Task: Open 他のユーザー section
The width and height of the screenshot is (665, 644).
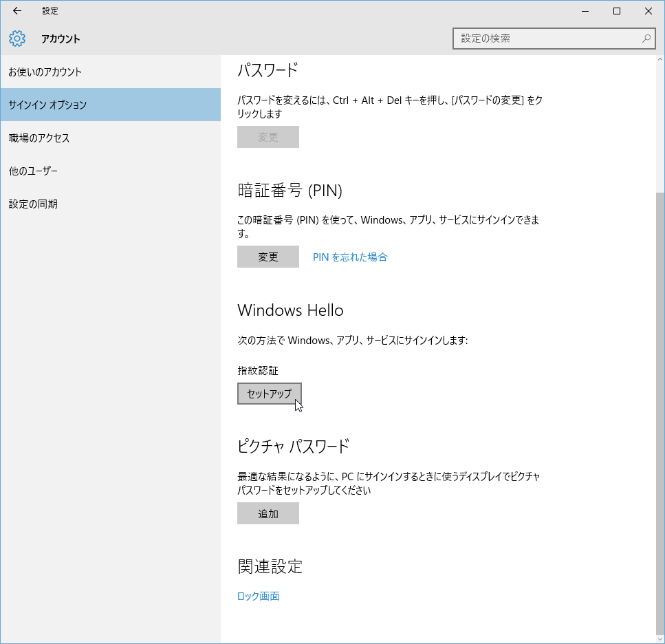Action: pos(110,171)
